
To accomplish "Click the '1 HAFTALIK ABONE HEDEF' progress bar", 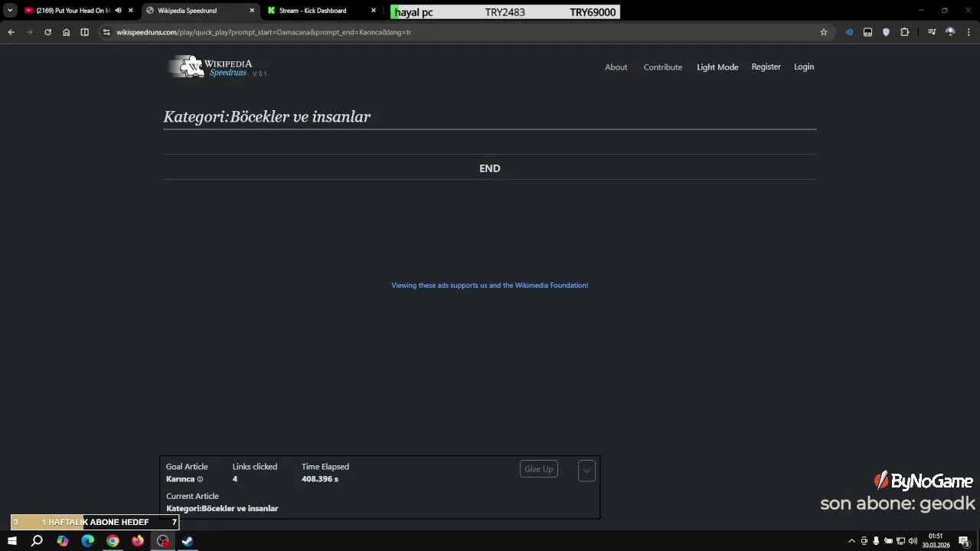I will tap(95, 522).
